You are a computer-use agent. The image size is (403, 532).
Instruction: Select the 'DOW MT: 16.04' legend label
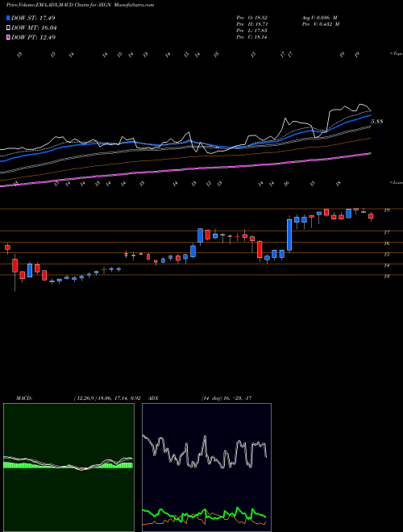[34, 28]
